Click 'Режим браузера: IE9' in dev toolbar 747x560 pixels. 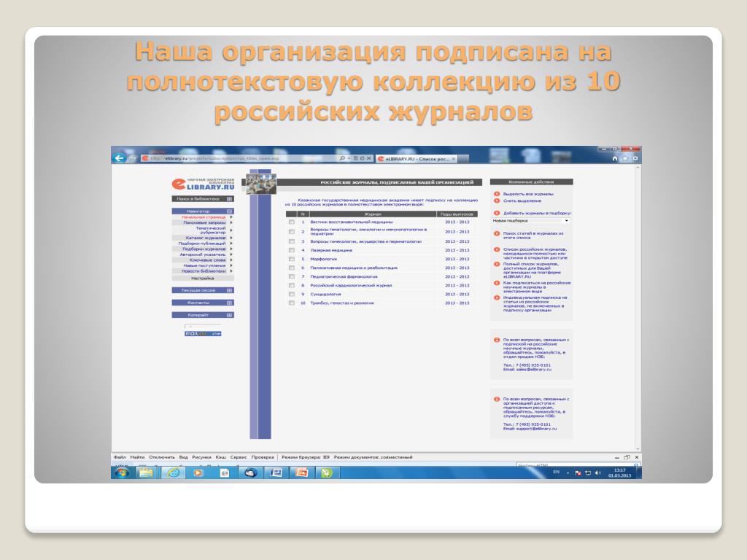pyautogui.click(x=306, y=457)
